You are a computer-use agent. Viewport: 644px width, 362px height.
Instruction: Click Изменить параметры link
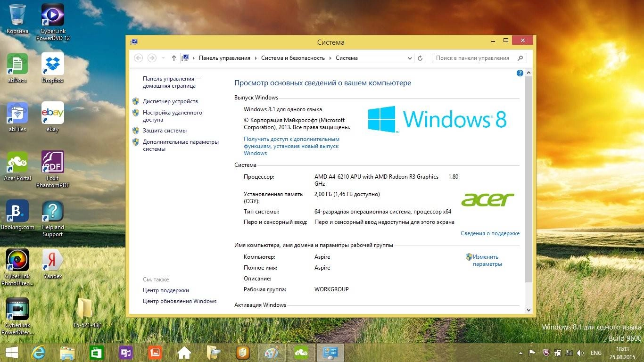487,261
